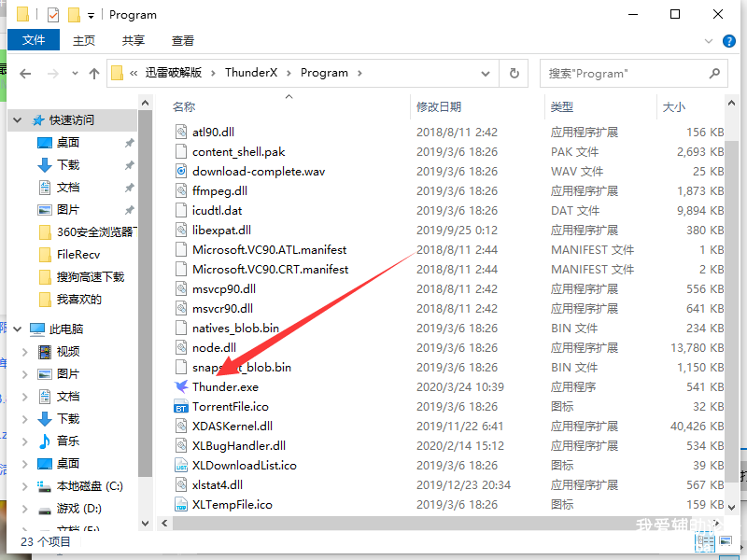
Task: Go back with the back arrow
Action: (x=25, y=74)
